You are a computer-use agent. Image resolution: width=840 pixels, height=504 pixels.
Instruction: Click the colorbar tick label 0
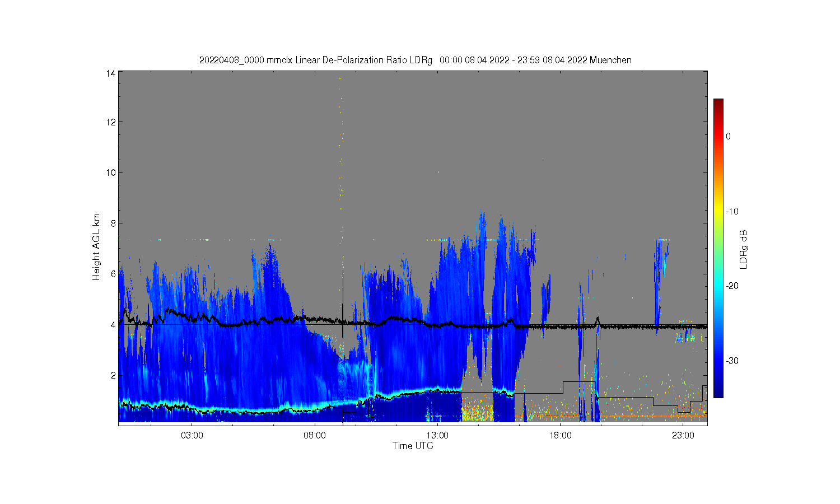(728, 136)
